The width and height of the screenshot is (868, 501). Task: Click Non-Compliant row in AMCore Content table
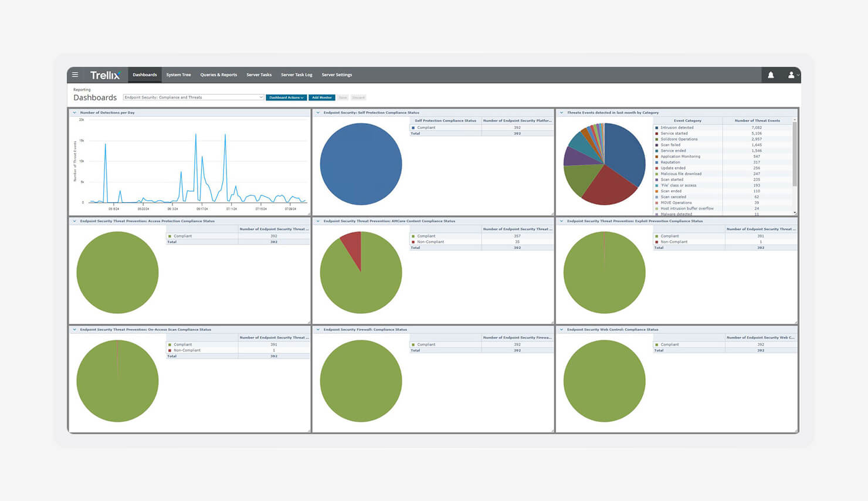coord(482,242)
